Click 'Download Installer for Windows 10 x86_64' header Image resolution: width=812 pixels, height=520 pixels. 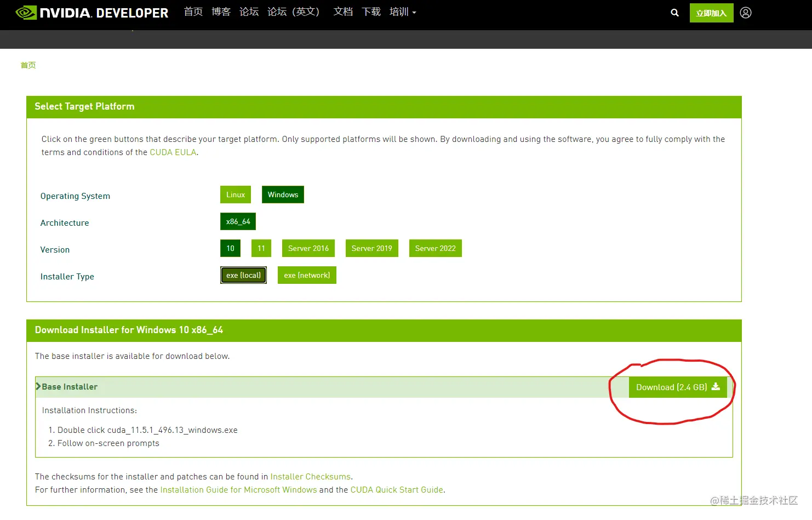coord(129,330)
